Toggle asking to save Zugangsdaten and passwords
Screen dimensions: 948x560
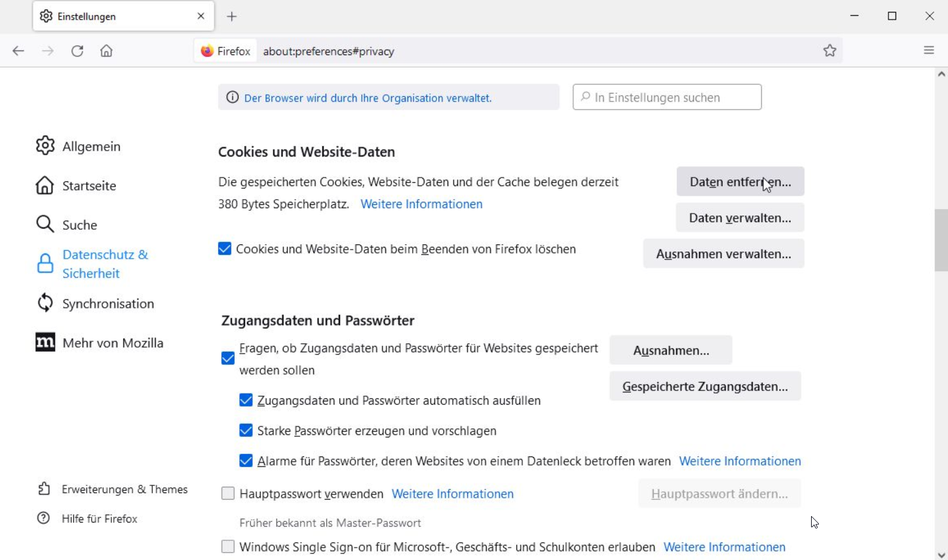228,358
